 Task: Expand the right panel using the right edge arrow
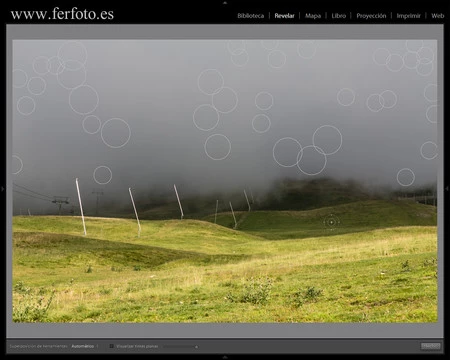[447, 189]
